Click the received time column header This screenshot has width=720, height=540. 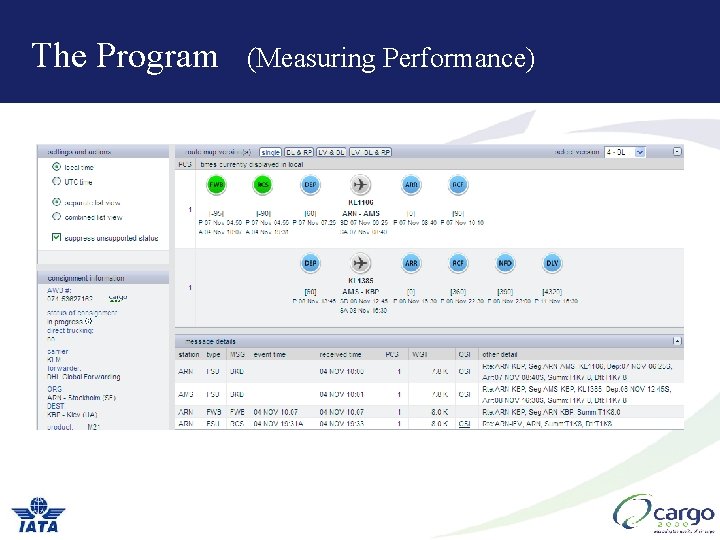(x=340, y=354)
